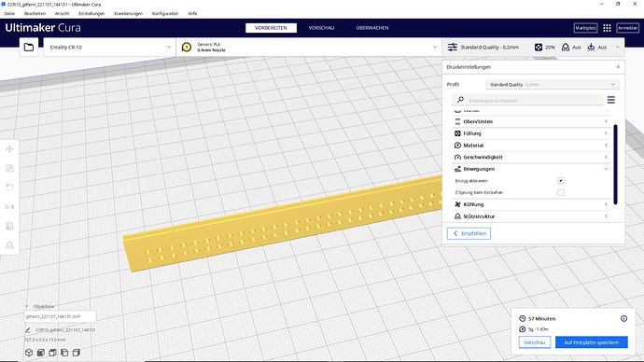Open settings visibility hamburger menu
The image size is (644, 362).
(x=611, y=100)
